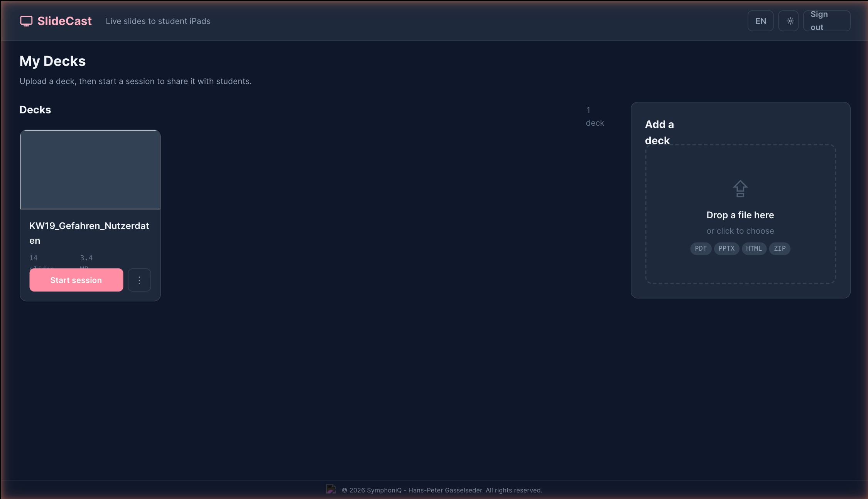The height and width of the screenshot is (499, 868).
Task: Click 'Drop a file here' upload area
Action: [x=740, y=215]
